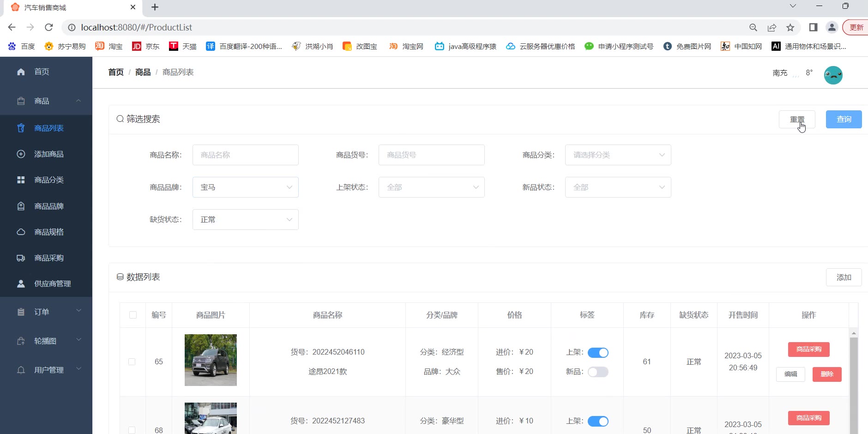
Task: Click the user avatar in the header
Action: click(x=833, y=75)
